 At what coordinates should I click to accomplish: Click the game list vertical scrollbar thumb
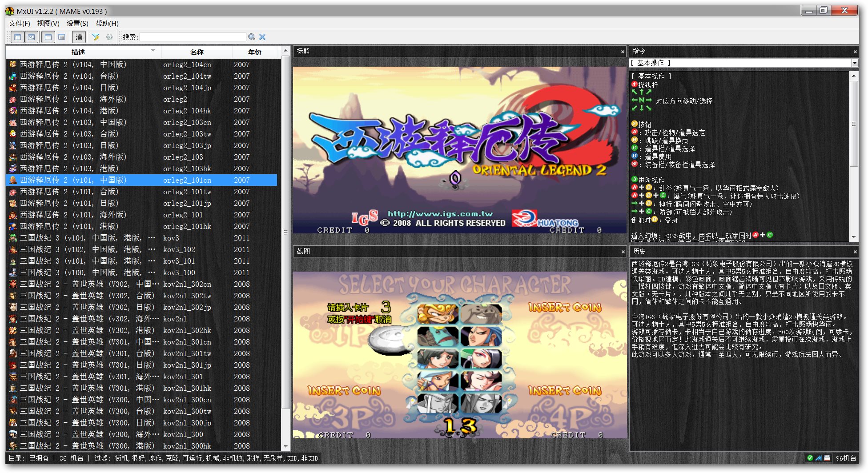286,232
